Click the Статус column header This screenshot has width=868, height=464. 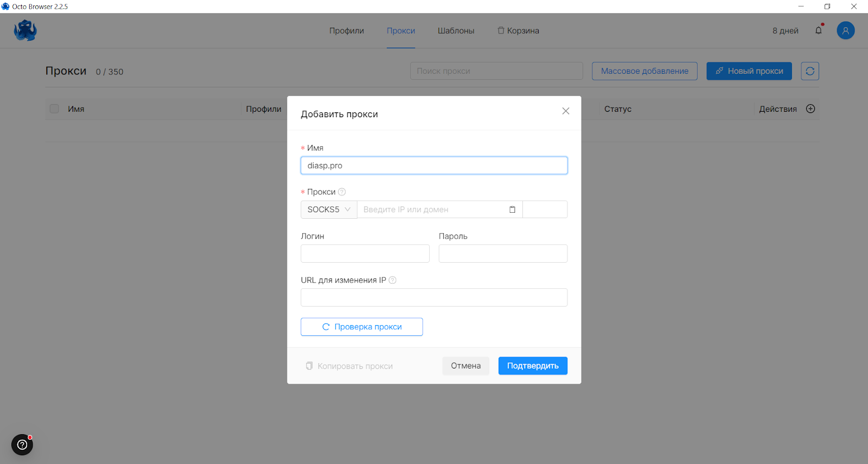tap(618, 109)
